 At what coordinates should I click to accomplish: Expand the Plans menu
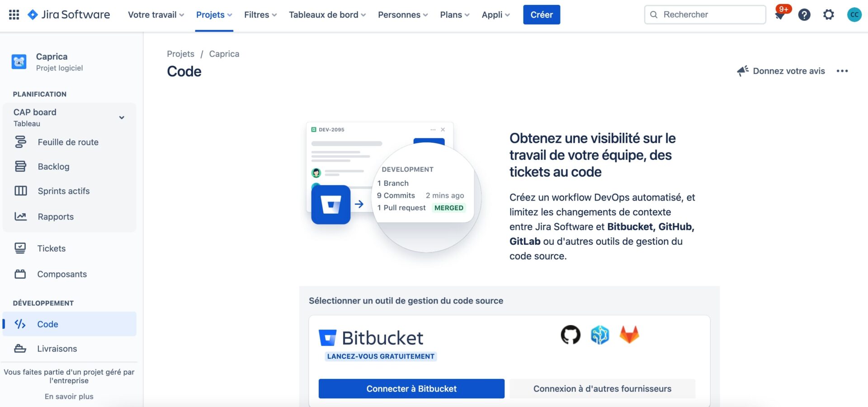click(455, 14)
